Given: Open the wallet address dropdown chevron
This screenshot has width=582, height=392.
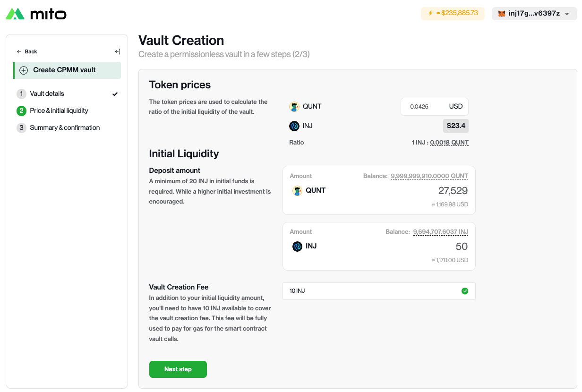Looking at the screenshot, I should [567, 14].
